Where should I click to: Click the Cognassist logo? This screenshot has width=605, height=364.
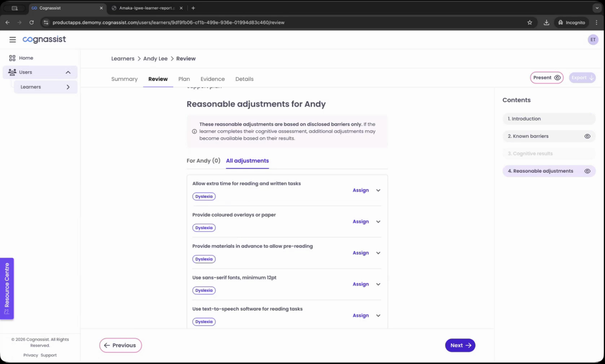click(x=44, y=39)
